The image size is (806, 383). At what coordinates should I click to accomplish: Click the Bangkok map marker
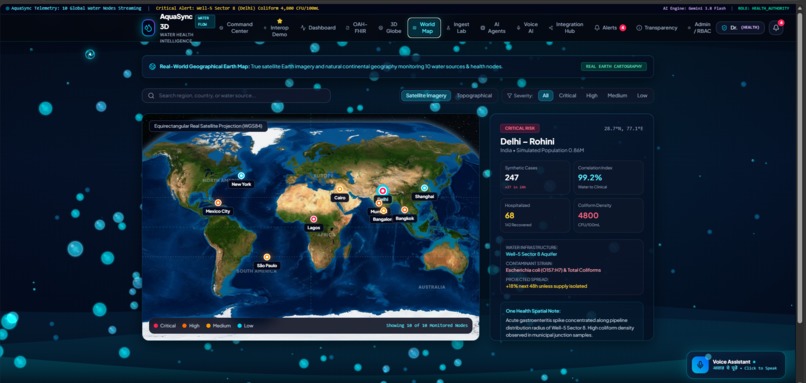[405, 210]
